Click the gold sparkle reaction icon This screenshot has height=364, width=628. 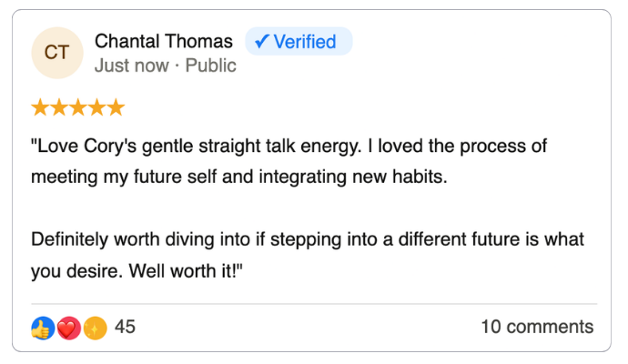tap(95, 328)
